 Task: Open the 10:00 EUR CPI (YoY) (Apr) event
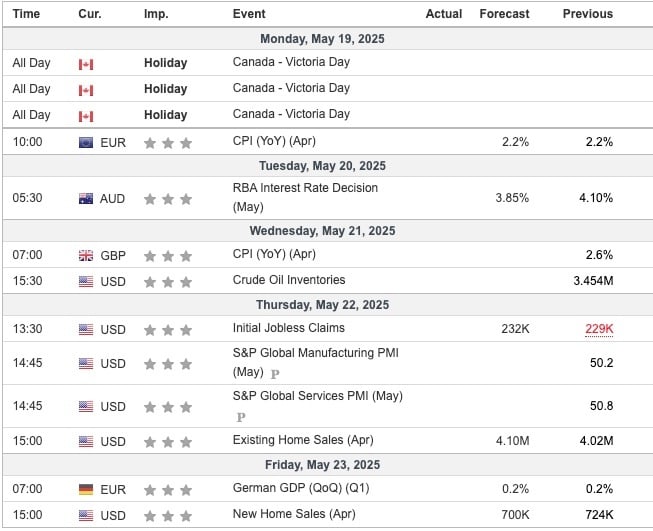(274, 141)
